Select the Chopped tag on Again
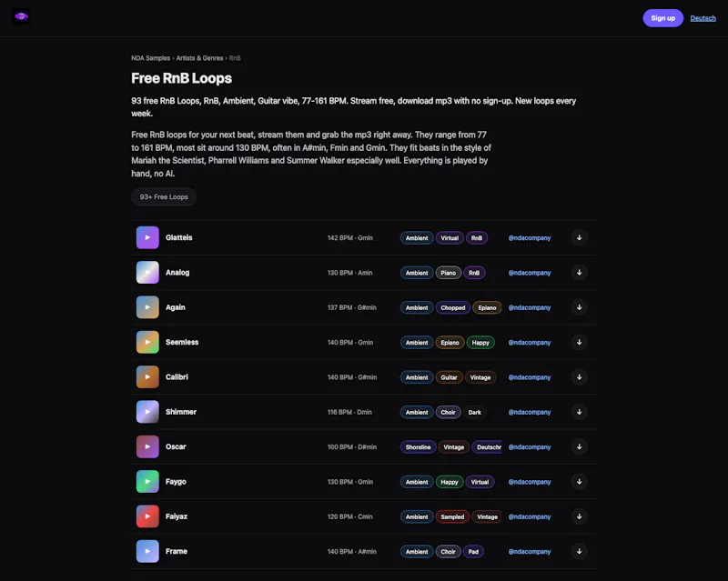This screenshot has height=581, width=728. coord(452,307)
